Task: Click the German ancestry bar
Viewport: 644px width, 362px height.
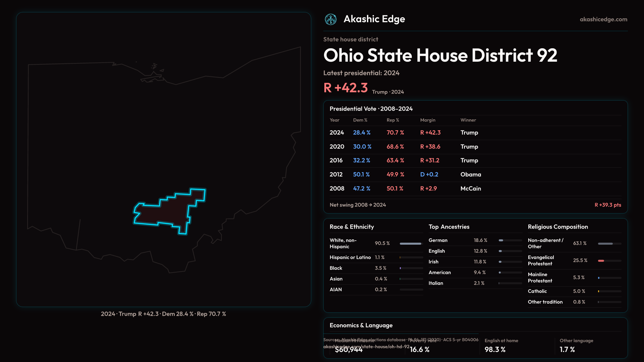Action: (501, 241)
